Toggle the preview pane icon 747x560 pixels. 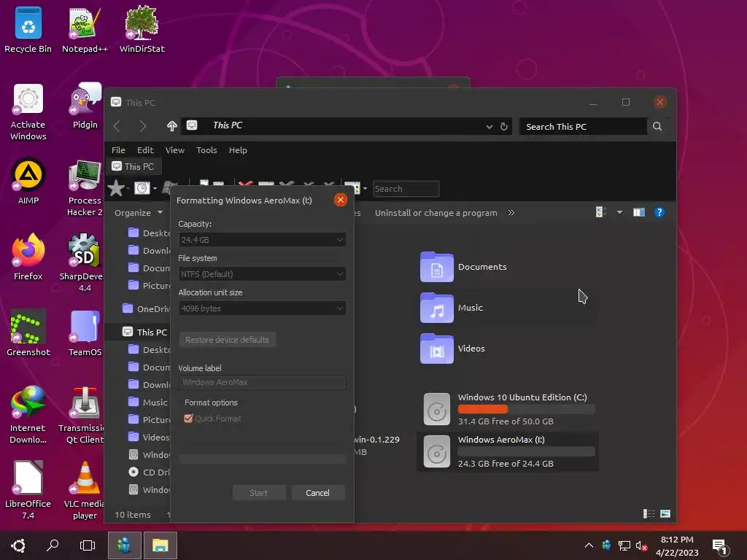[639, 212]
